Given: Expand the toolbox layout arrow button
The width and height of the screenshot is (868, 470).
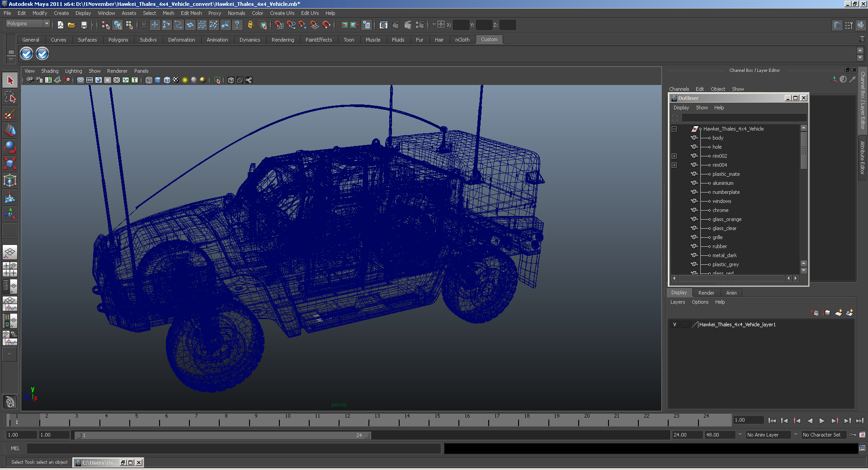Looking at the screenshot, I should point(9,354).
